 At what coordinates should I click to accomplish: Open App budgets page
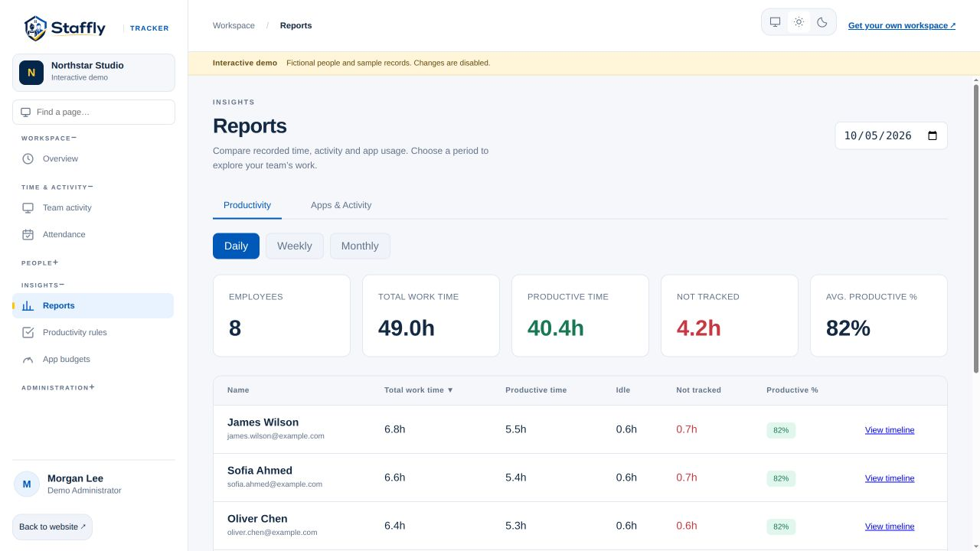(93, 359)
